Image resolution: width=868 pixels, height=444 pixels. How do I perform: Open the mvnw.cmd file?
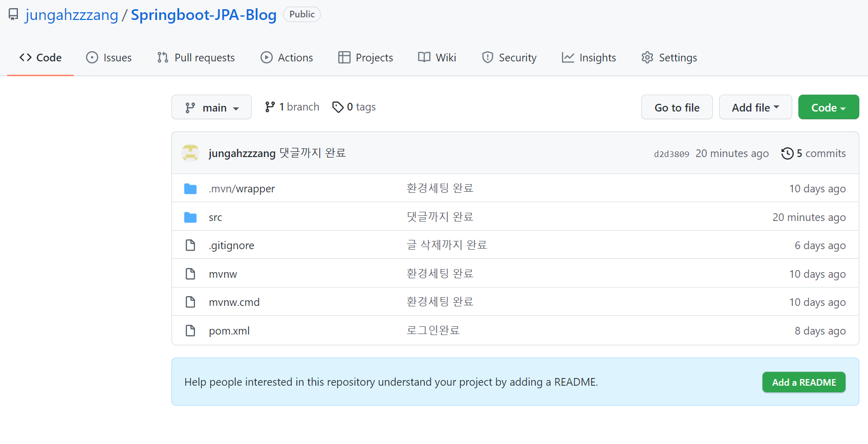234,302
